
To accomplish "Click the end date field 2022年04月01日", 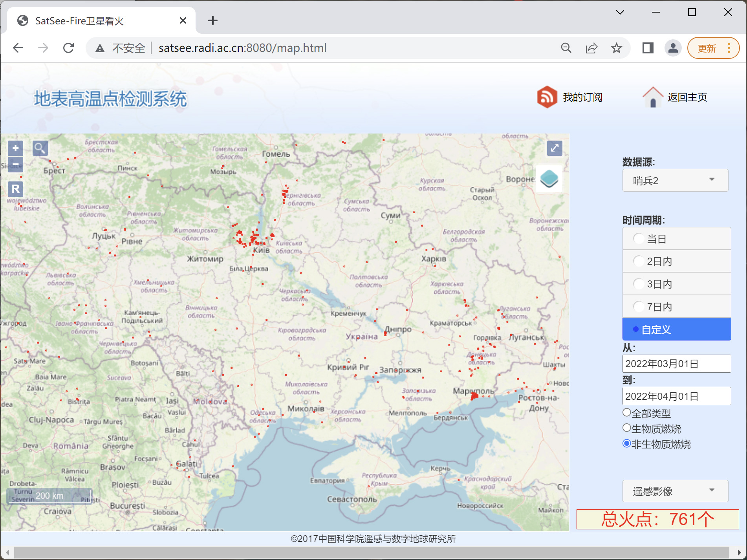I will click(x=677, y=396).
